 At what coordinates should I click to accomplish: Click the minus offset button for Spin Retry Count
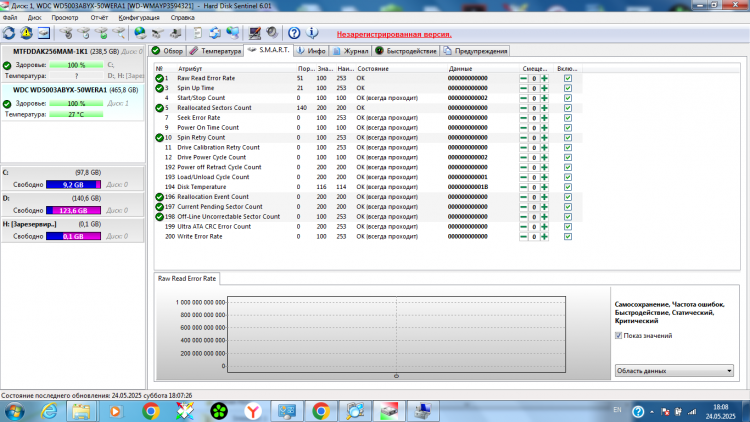524,138
